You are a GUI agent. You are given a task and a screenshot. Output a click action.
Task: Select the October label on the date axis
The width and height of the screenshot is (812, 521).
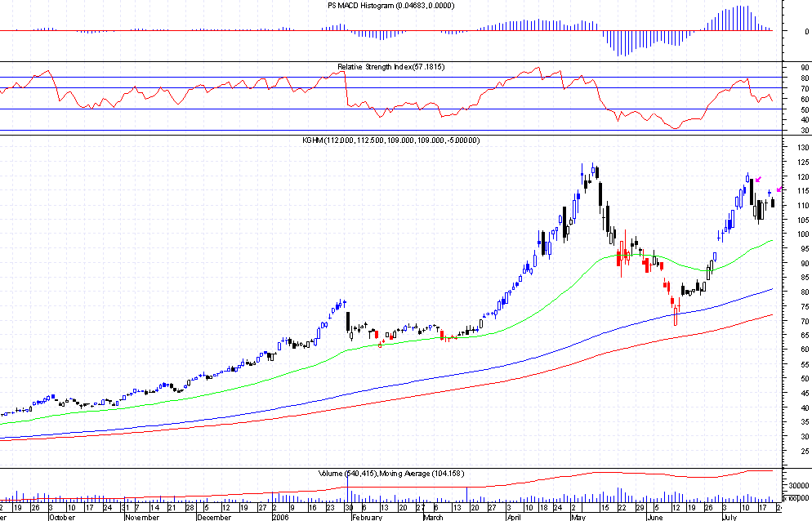(x=62, y=516)
